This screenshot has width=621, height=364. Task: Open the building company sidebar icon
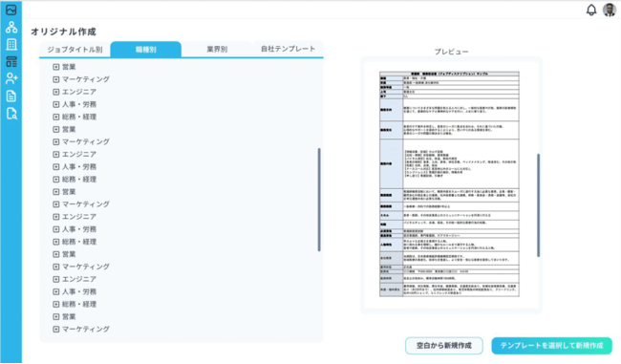(x=11, y=44)
